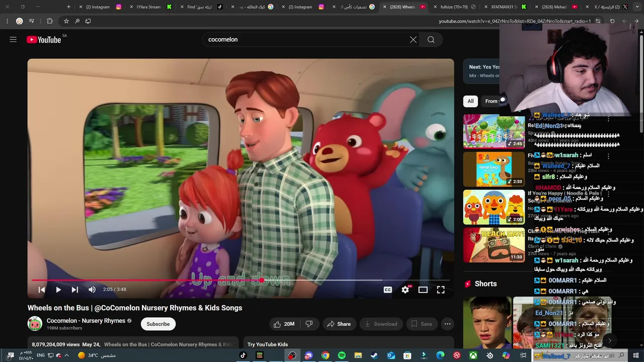Open options menu for If You're Happy video

click(x=608, y=194)
